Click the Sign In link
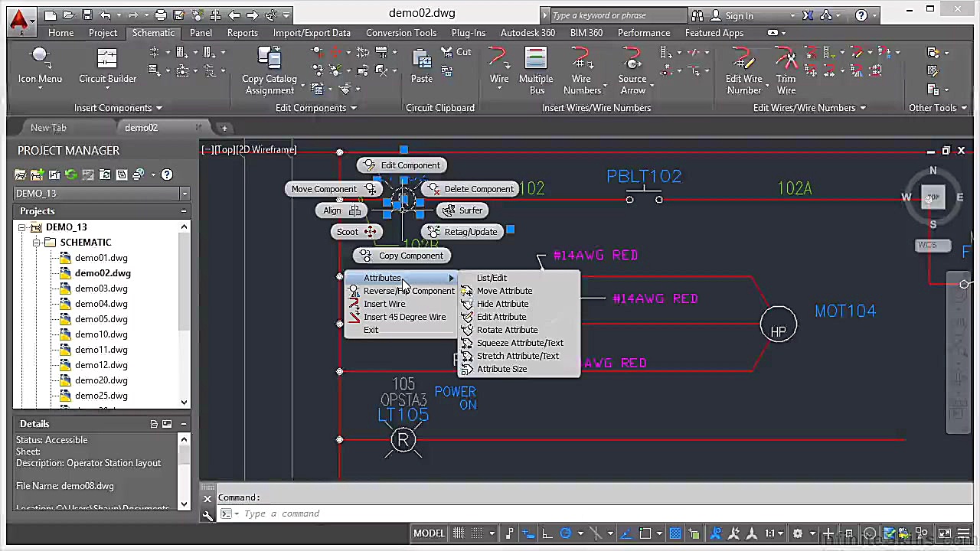The width and height of the screenshot is (980, 551). 738,15
